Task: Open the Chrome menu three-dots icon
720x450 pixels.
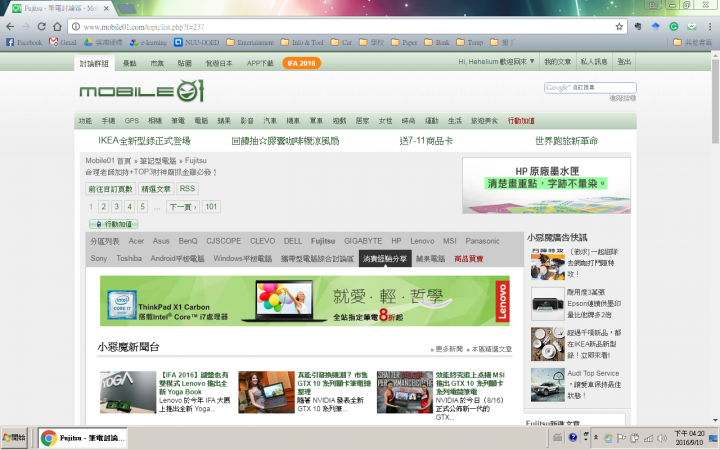Action: (710, 27)
